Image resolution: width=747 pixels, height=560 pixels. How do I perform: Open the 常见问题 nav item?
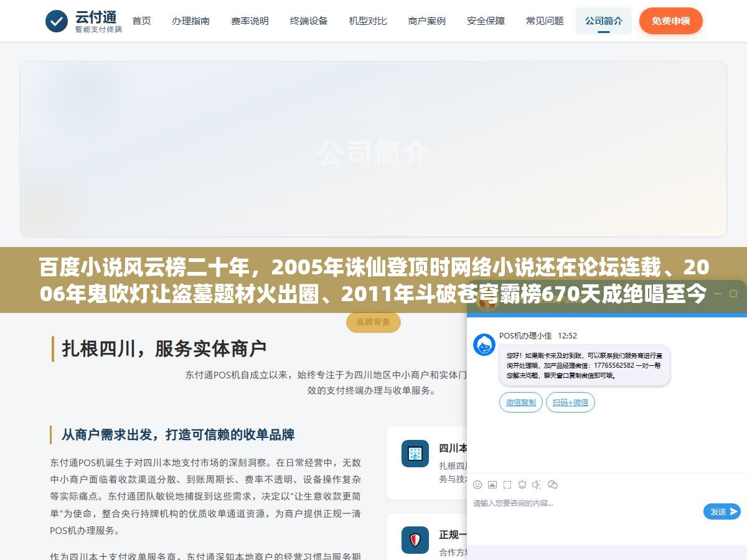pyautogui.click(x=545, y=21)
